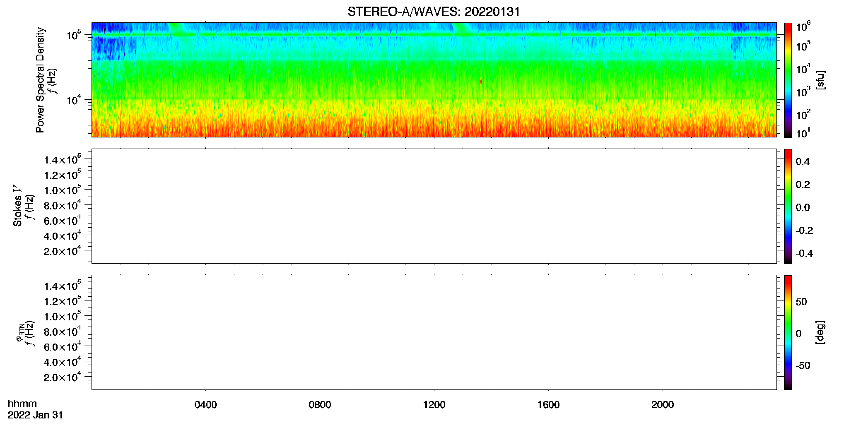
Task: Click the 0400 time tick label
Action: click(206, 405)
